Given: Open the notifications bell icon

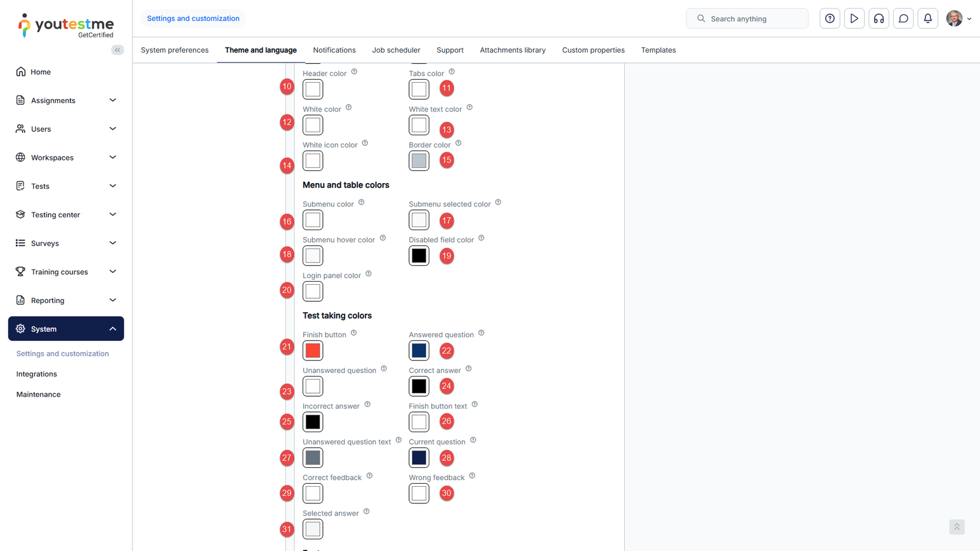Looking at the screenshot, I should 927,18.
